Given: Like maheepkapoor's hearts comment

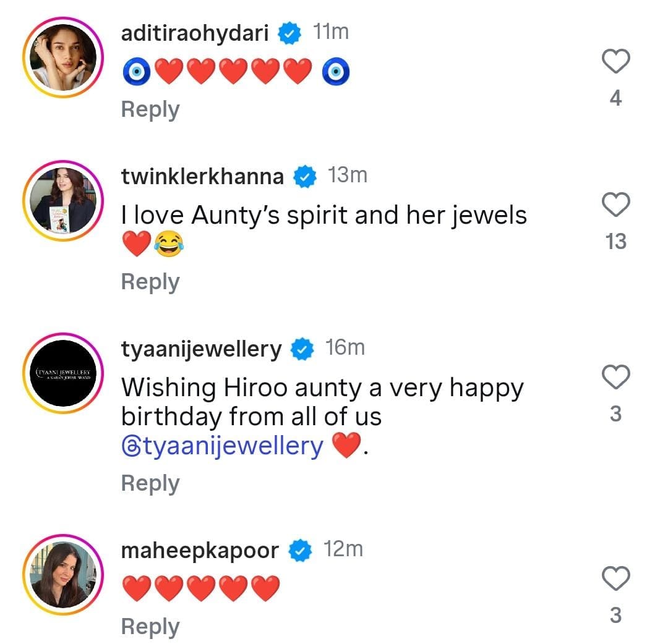Looking at the screenshot, I should coord(615,580).
